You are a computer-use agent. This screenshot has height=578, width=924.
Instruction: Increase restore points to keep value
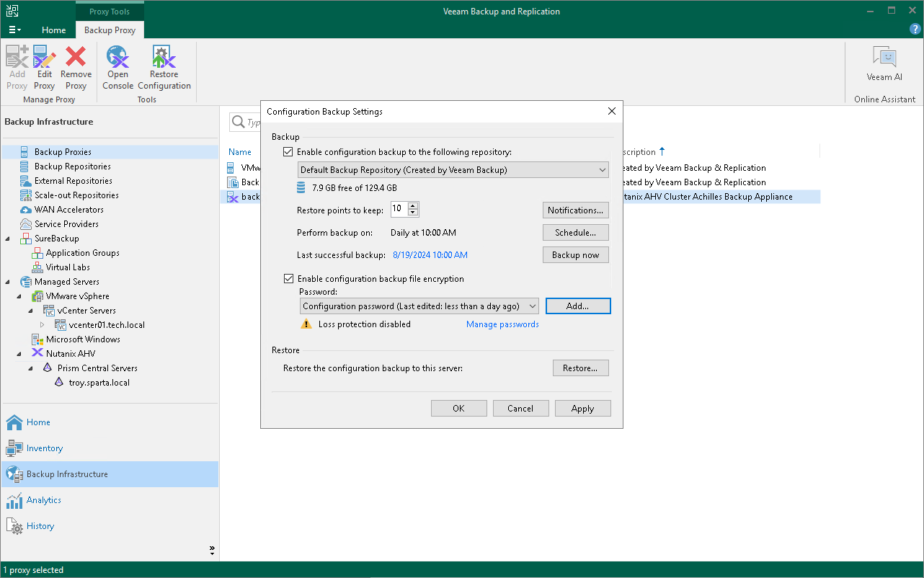click(413, 206)
